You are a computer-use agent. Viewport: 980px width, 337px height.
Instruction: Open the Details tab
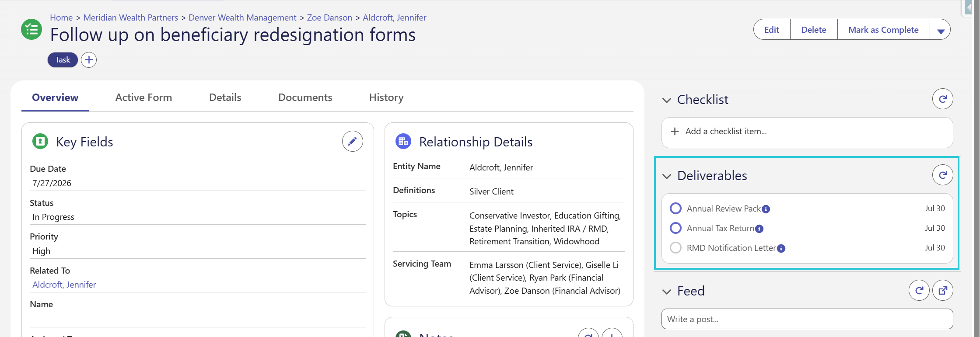225,97
